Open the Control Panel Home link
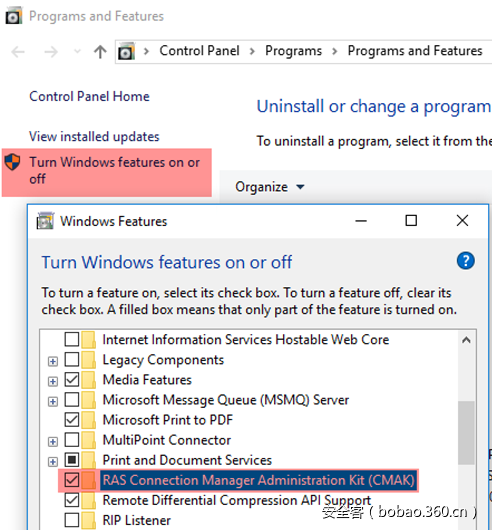Image resolution: width=492 pixels, height=530 pixels. click(x=89, y=96)
